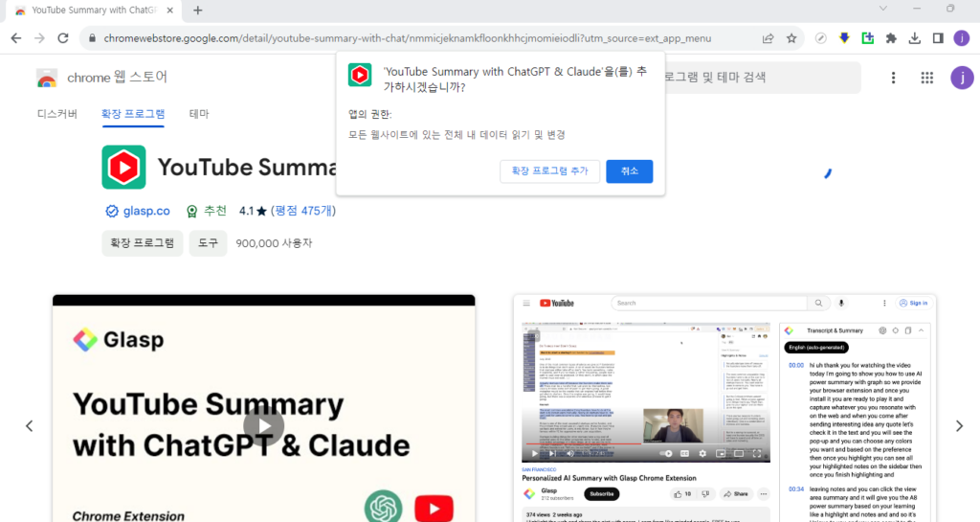Confirm with 확장 프로그램 추가 button
This screenshot has width=980, height=522.
tap(550, 171)
